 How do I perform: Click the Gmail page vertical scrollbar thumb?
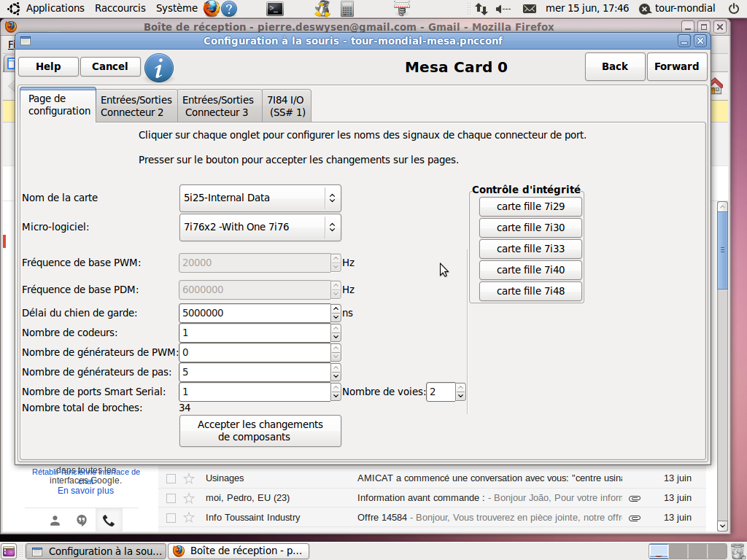(723, 250)
